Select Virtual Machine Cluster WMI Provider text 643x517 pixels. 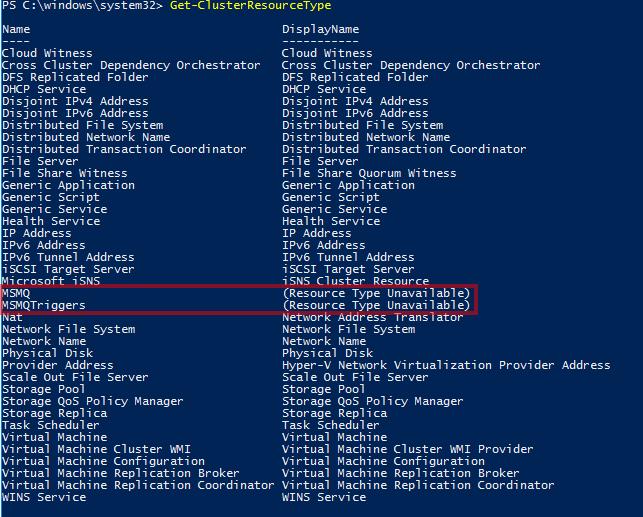pyautogui.click(x=408, y=449)
